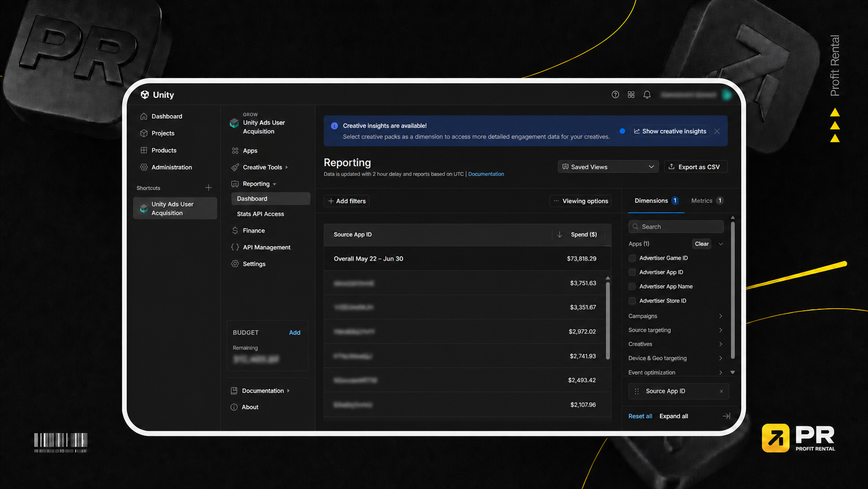Screen dimensions: 868x489
Task: Remove Source App ID dimension chip
Action: 721,391
